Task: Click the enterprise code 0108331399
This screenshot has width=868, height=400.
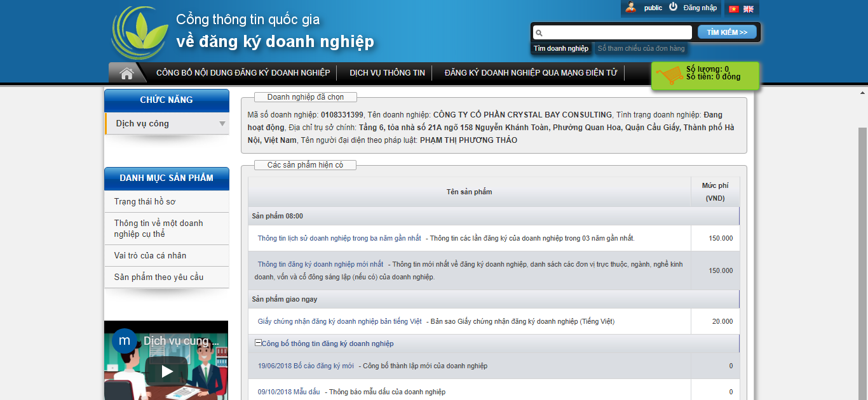Action: click(x=342, y=115)
